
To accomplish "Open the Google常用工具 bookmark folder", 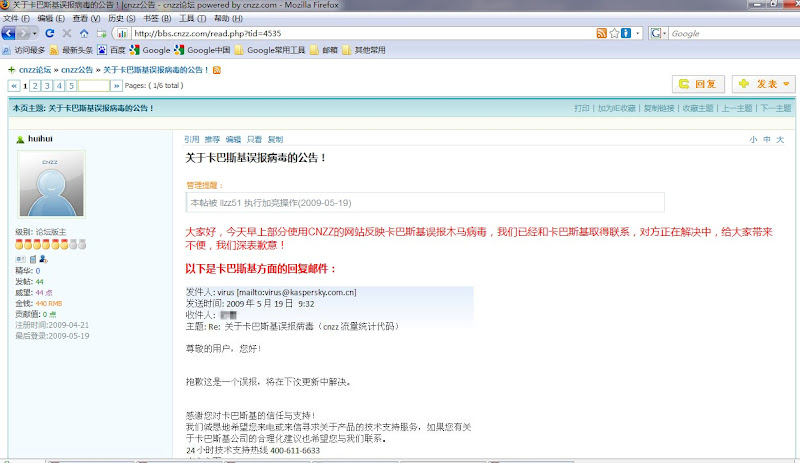I will pyautogui.click(x=269, y=50).
